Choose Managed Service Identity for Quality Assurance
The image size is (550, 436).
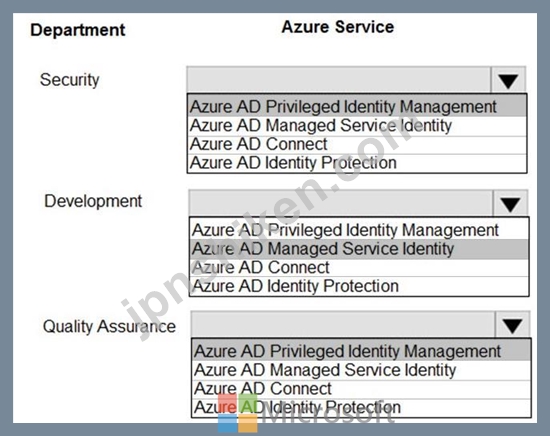[361, 370]
